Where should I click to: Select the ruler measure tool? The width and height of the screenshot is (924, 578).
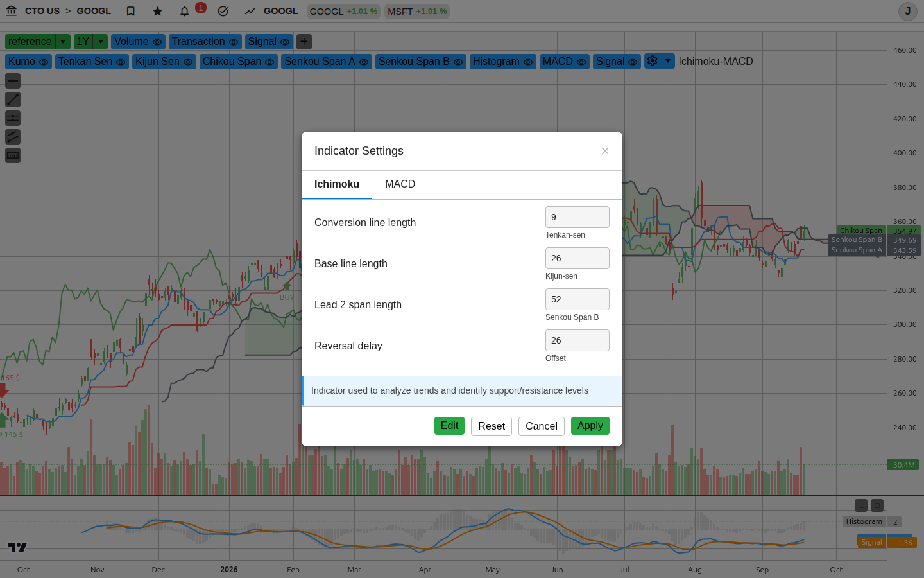coord(13,155)
